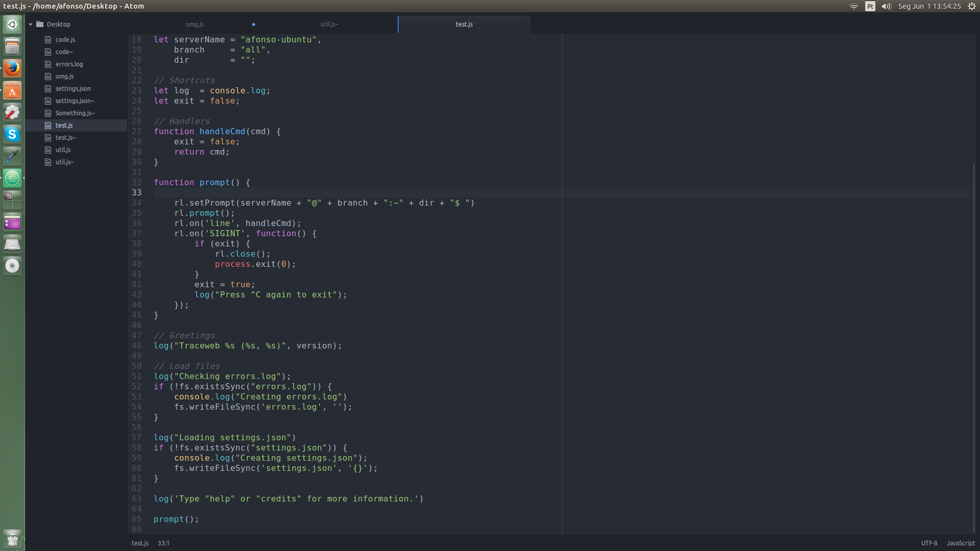Open util.js~ in the tree view
The width and height of the screenshot is (980, 551).
tap(65, 162)
